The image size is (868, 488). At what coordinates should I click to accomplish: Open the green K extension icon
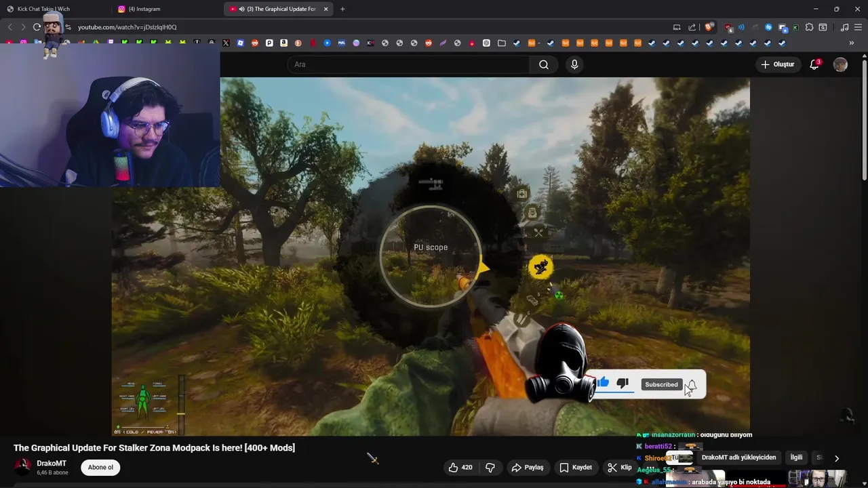pyautogui.click(x=795, y=27)
